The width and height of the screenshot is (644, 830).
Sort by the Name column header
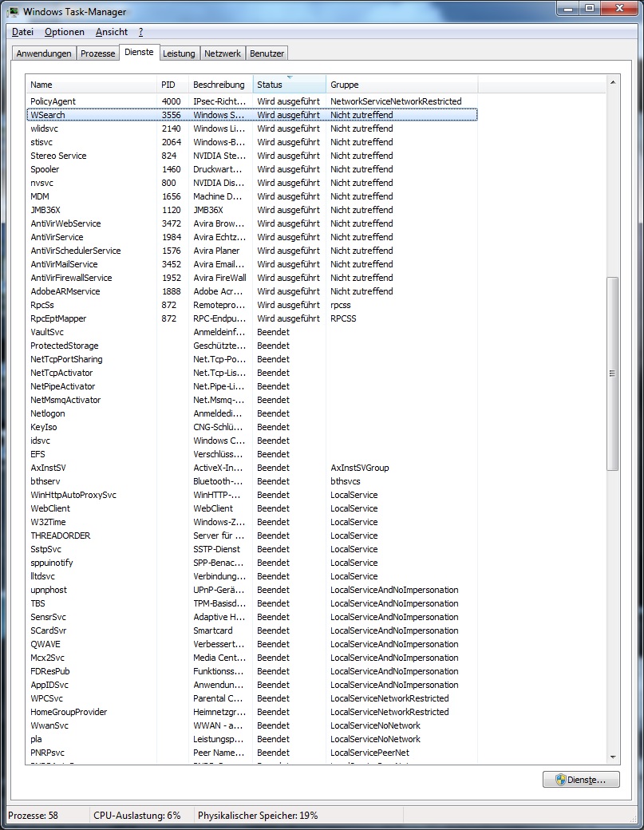91,85
